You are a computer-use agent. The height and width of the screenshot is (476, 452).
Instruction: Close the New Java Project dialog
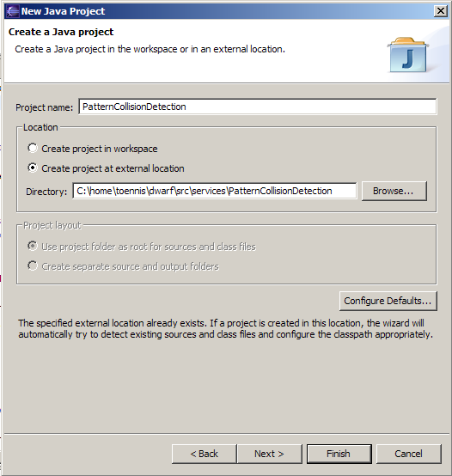(441, 11)
